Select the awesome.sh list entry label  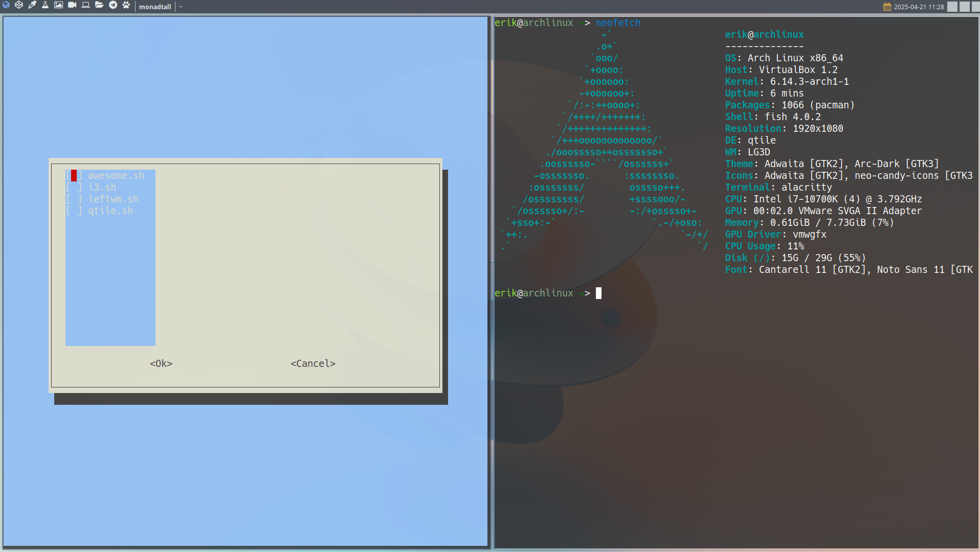click(x=116, y=176)
